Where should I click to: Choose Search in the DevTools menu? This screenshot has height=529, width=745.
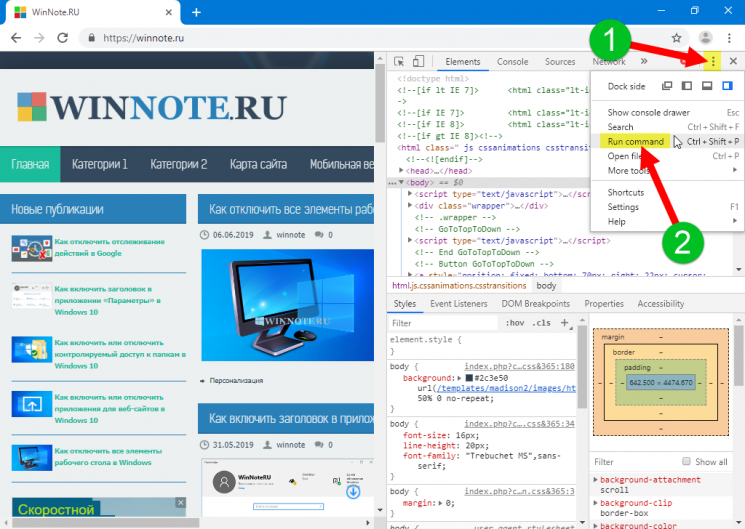[x=667, y=127]
